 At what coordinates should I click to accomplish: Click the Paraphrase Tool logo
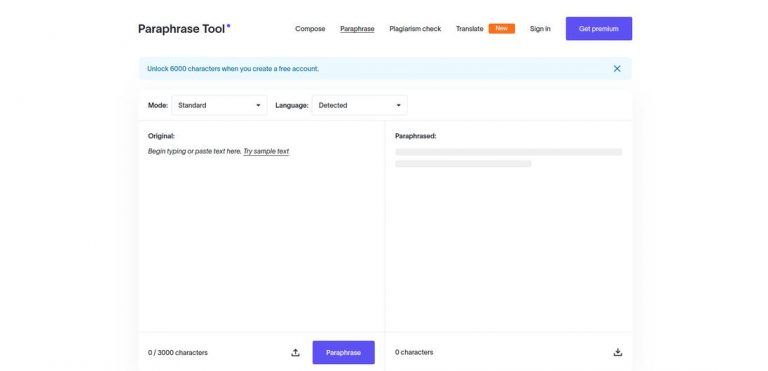click(x=184, y=29)
